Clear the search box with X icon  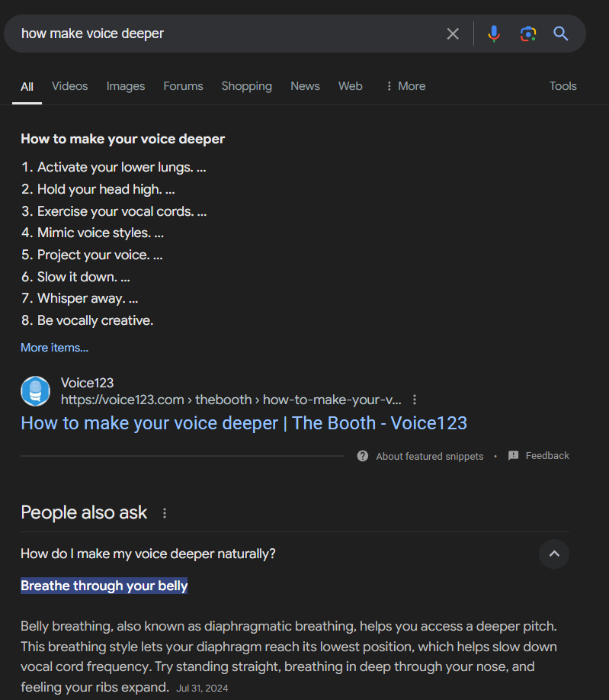pyautogui.click(x=453, y=34)
